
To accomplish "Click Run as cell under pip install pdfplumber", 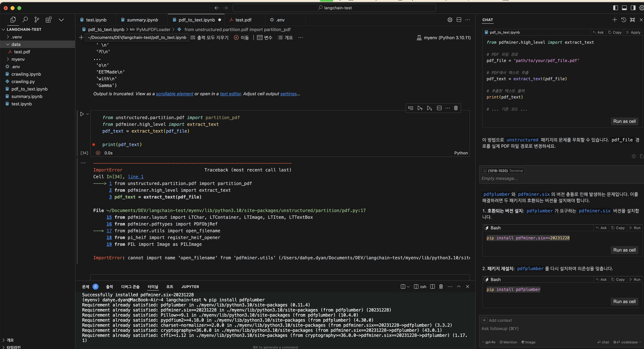I will pos(624,302).
